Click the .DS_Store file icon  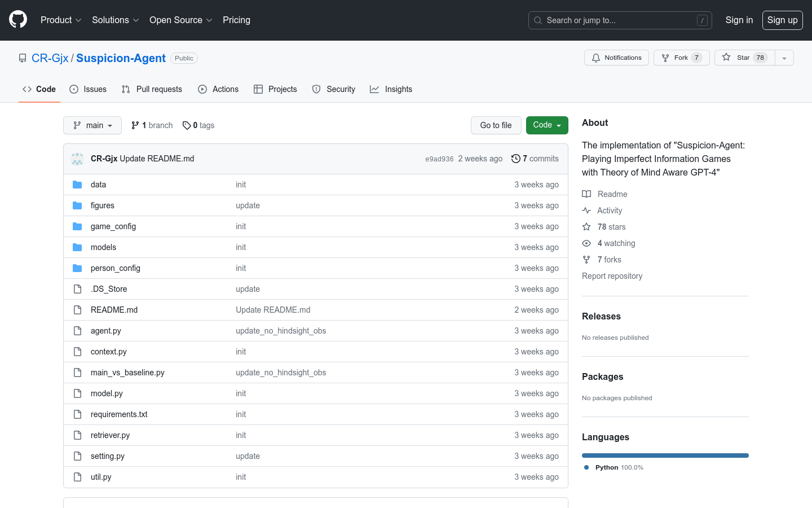point(77,289)
